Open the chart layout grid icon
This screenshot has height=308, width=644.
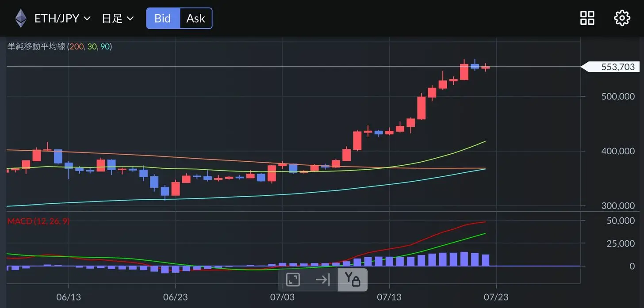click(587, 18)
